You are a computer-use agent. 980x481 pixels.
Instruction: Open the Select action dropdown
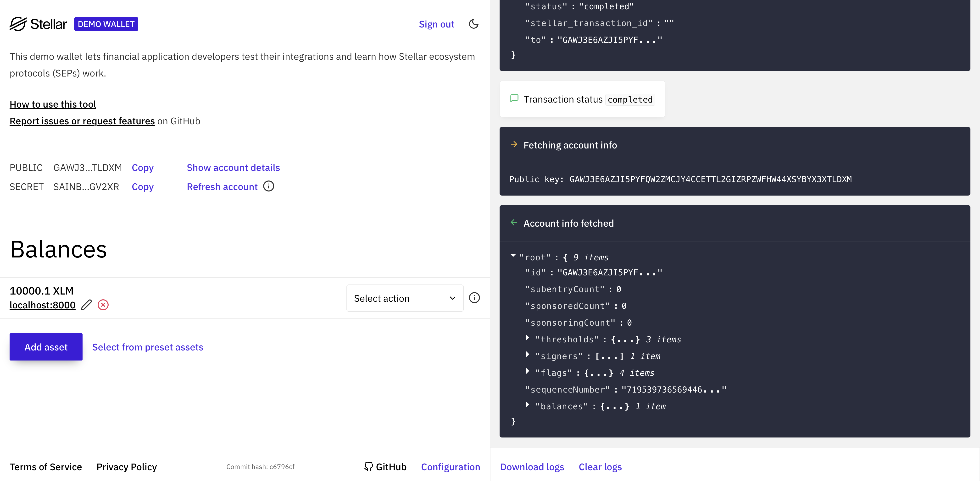point(404,298)
